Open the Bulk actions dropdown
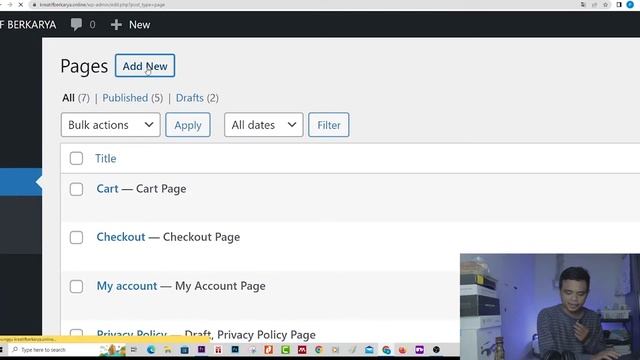This screenshot has height=360, width=640. pos(111,125)
